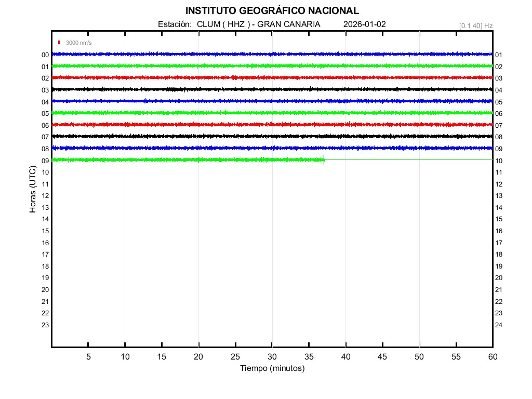Image resolution: width=532 pixels, height=399 pixels.
Task: Click the INSTITUTO GEOGRÁFICO NACIONAL title
Action: pos(272,11)
